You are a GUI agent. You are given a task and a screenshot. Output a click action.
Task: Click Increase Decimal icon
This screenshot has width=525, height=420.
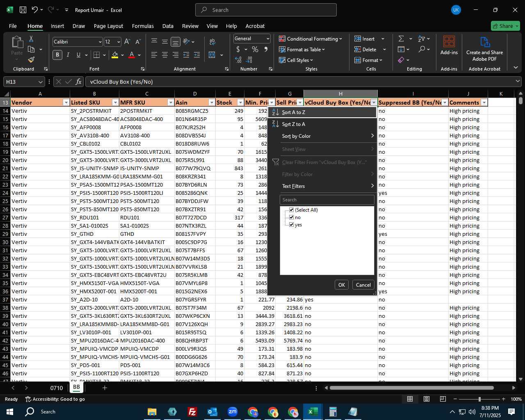[238, 60]
